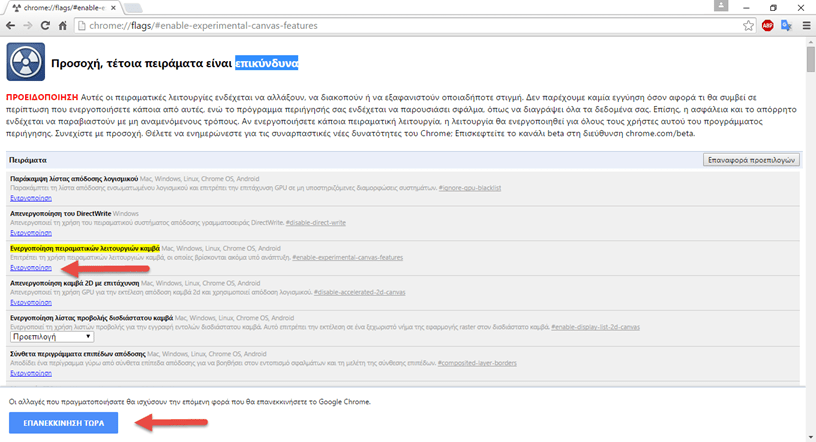Click the forward navigation arrow
Screen dimensions: 816x442
(28, 26)
